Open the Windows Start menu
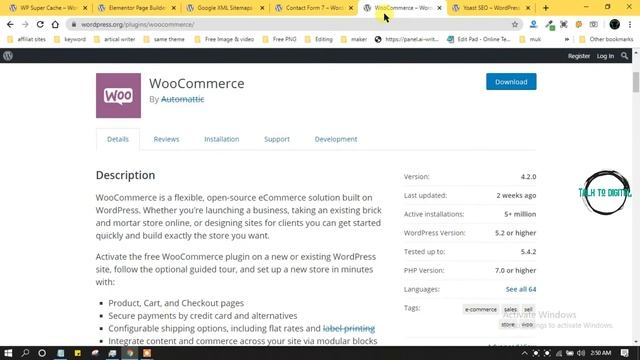Screen dimensions: 640x360 (x=8, y=353)
